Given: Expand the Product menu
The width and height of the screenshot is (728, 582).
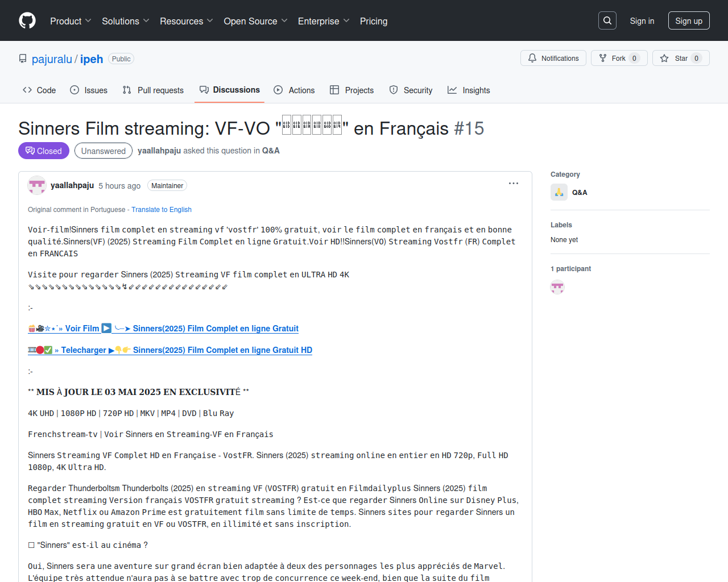Looking at the screenshot, I should pos(71,21).
